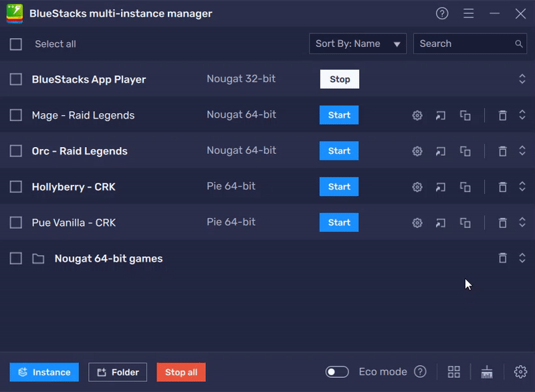The image size is (535, 392).
Task: Open the Nougat 64-bit games folder
Action: point(108,259)
